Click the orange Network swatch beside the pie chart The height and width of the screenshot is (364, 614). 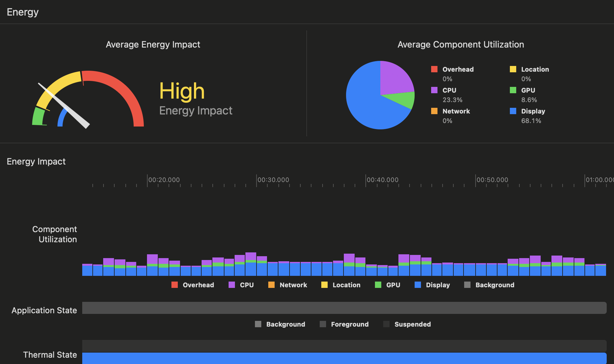434,111
